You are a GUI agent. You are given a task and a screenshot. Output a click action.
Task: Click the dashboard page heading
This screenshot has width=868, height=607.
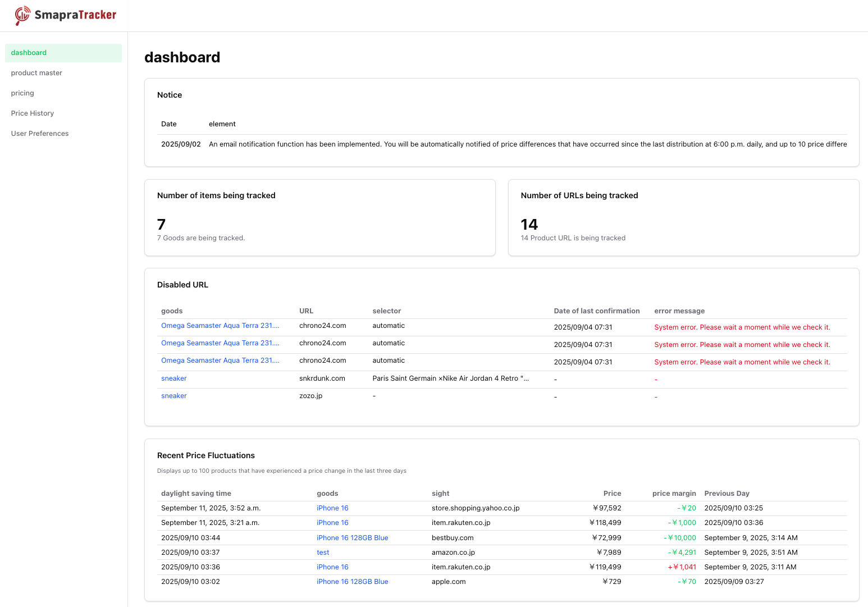182,57
